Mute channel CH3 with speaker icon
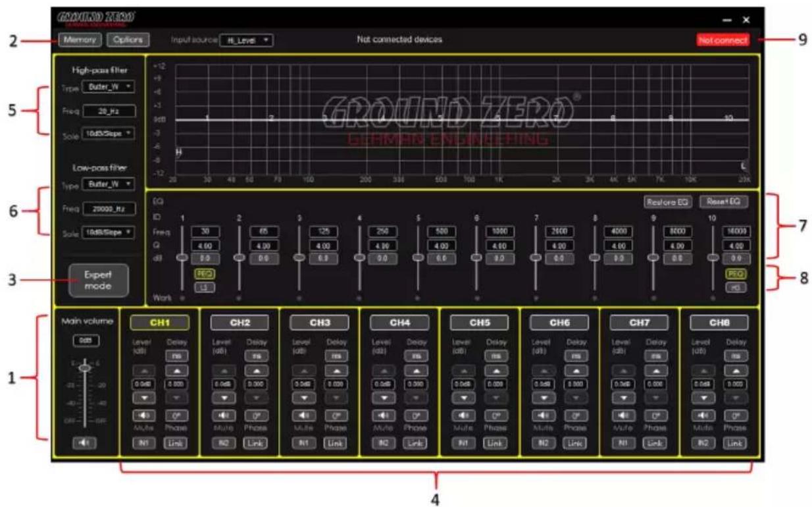This screenshot has height=507, width=812. [303, 416]
